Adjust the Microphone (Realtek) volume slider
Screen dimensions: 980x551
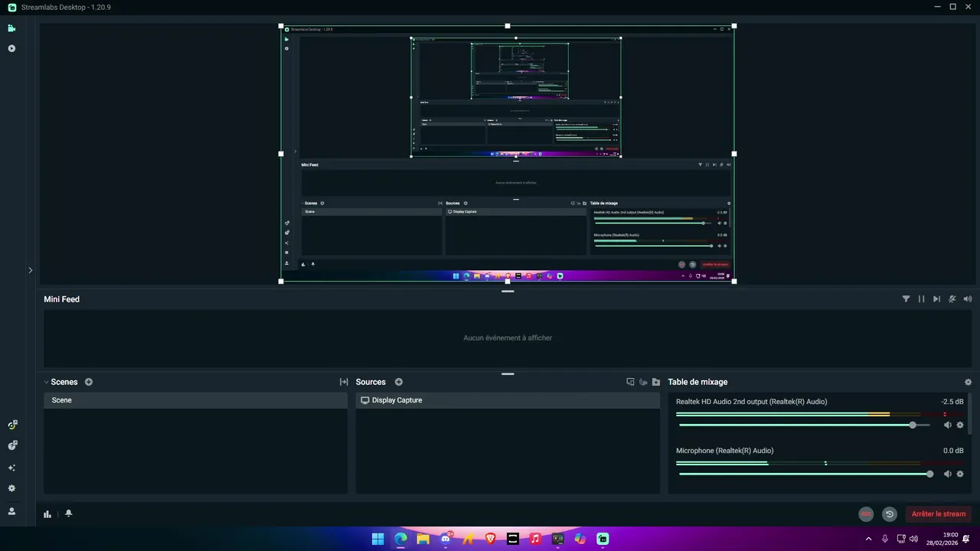point(805,474)
